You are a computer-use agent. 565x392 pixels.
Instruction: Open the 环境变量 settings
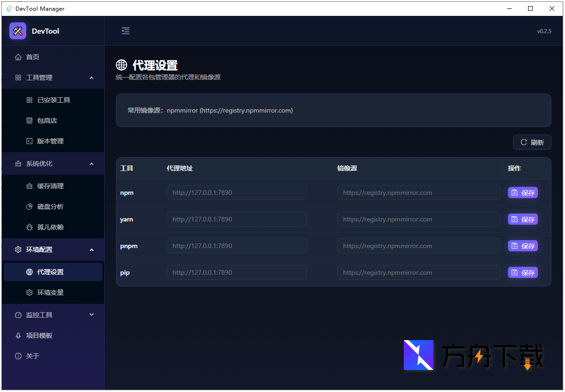(x=53, y=292)
